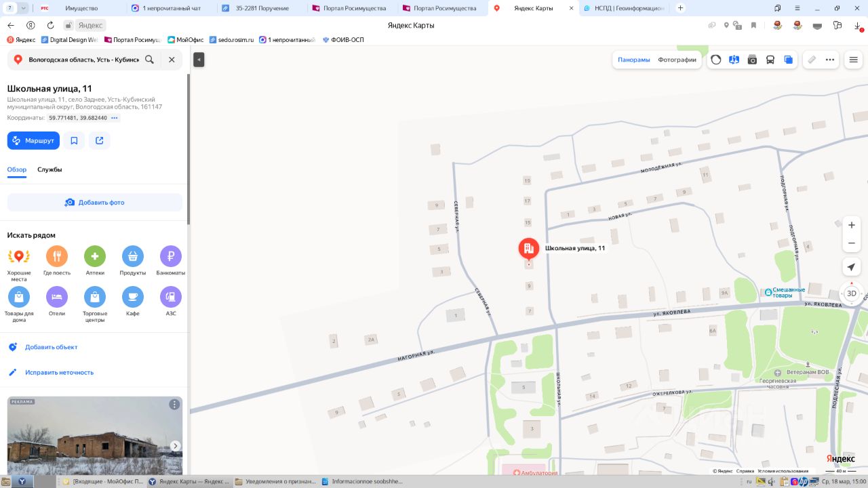The width and height of the screenshot is (868, 488).
Task: Toggle 3D map tilt
Action: click(852, 293)
